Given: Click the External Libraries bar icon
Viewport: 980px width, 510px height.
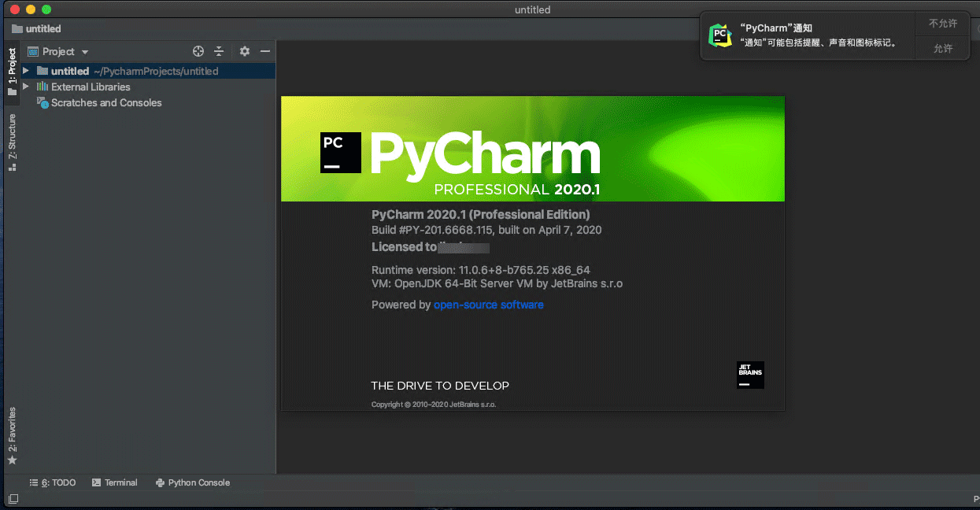Looking at the screenshot, I should (43, 87).
